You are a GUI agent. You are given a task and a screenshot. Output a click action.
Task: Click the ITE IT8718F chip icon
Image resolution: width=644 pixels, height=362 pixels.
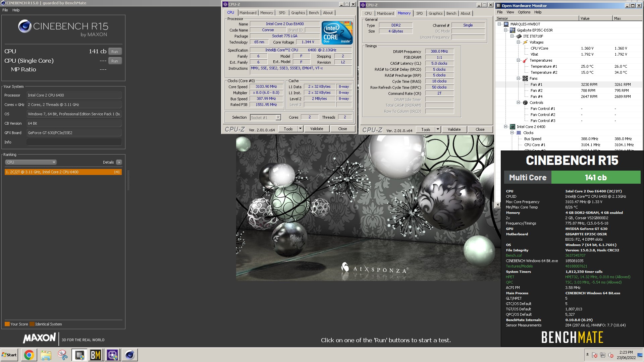(519, 36)
